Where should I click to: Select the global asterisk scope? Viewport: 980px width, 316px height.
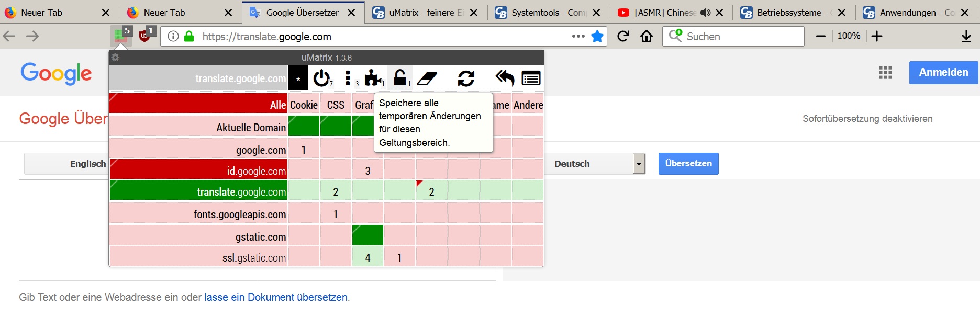(298, 78)
